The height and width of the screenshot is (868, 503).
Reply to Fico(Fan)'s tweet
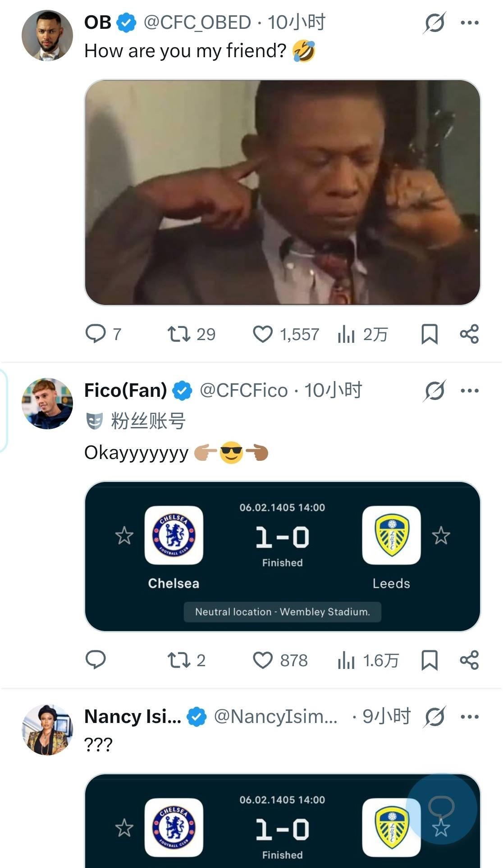click(96, 660)
